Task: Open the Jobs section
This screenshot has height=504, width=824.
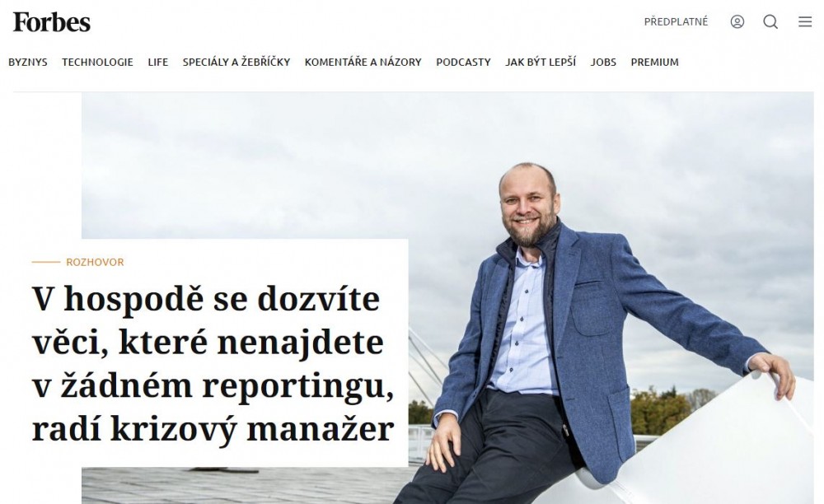Action: [x=603, y=62]
